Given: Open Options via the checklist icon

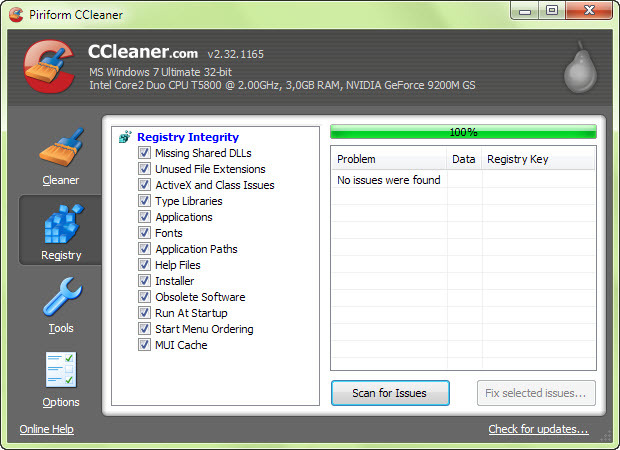Looking at the screenshot, I should (61, 370).
